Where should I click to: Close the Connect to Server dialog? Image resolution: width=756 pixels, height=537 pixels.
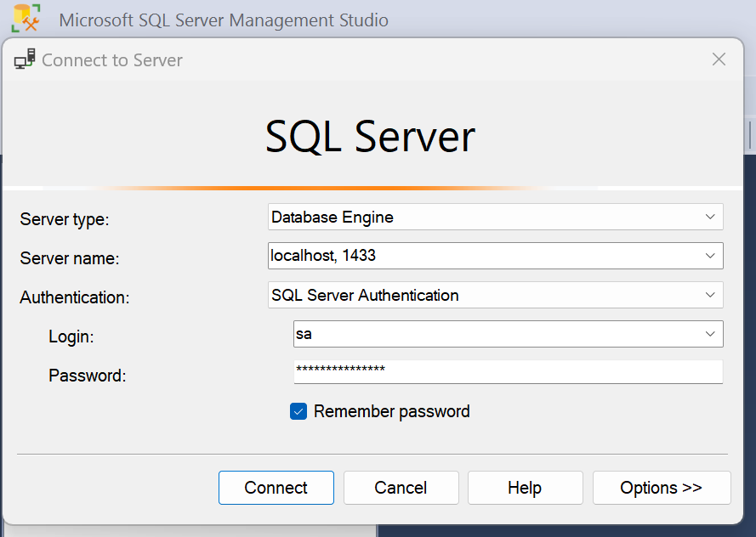[719, 59]
